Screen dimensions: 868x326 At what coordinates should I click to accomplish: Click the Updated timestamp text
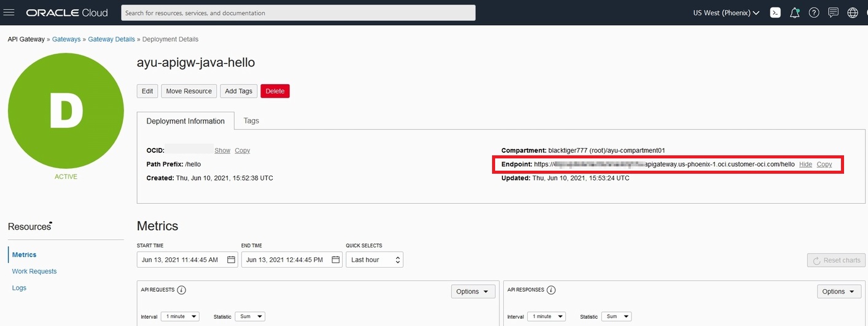pos(581,178)
